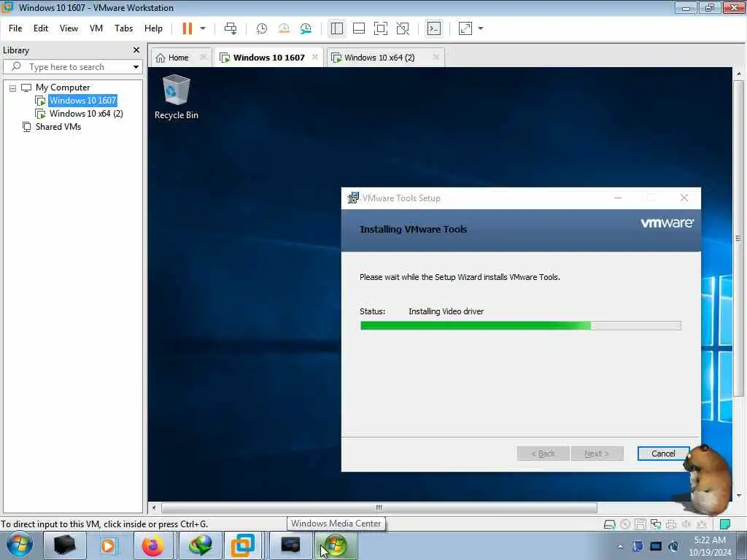
Task: Open Windows Media Player taskbar icon
Action: click(108, 545)
